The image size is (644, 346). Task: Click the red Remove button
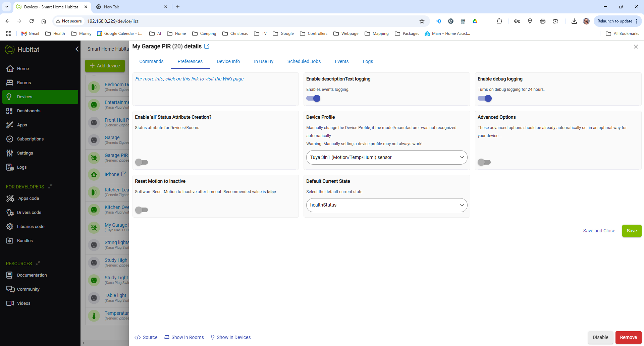[x=628, y=337]
